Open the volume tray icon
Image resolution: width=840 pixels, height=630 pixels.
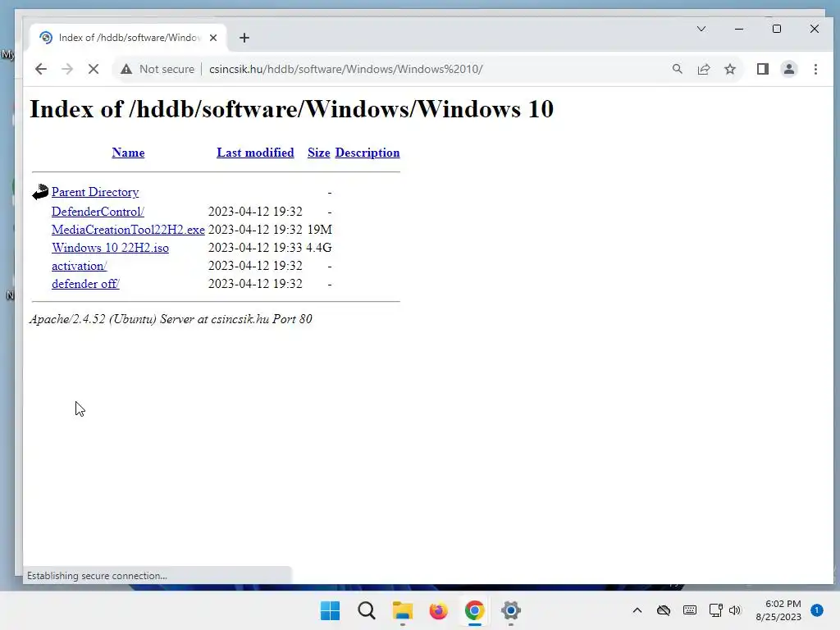(x=735, y=610)
